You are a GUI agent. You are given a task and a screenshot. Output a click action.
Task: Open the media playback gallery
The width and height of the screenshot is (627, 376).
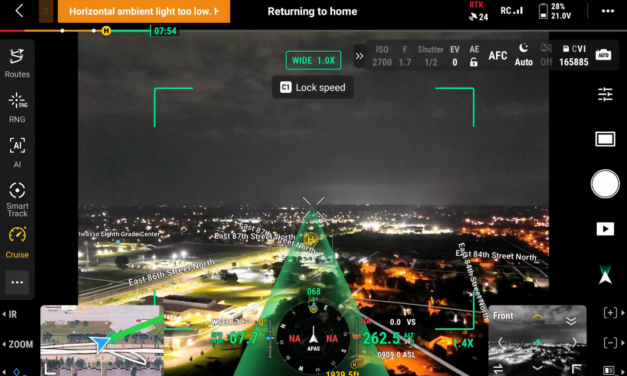point(605,229)
